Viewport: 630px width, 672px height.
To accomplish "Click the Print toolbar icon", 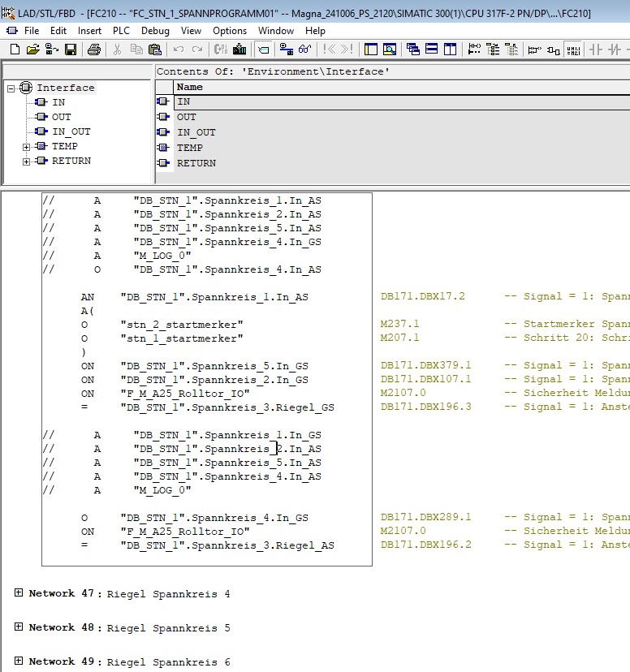I will click(94, 50).
